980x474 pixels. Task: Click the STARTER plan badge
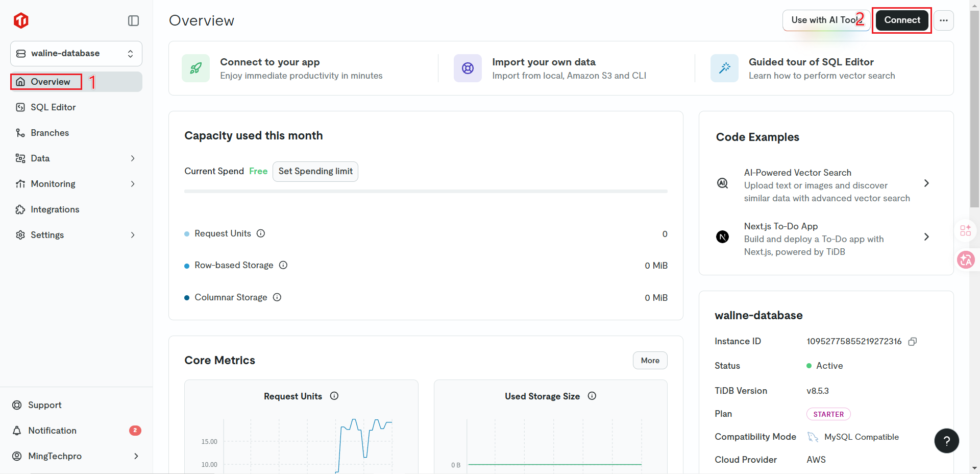pos(828,414)
